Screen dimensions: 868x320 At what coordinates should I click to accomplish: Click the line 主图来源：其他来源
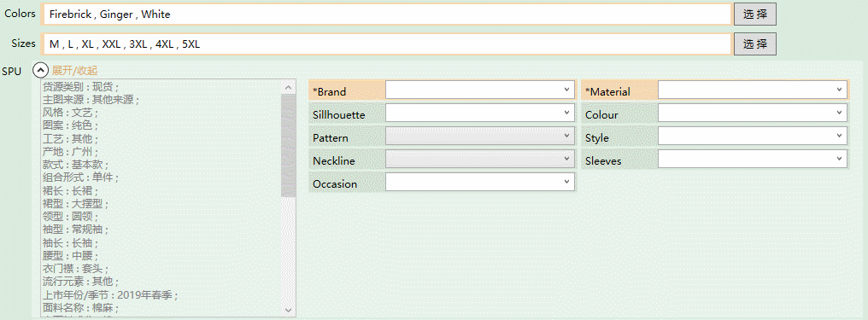click(91, 100)
